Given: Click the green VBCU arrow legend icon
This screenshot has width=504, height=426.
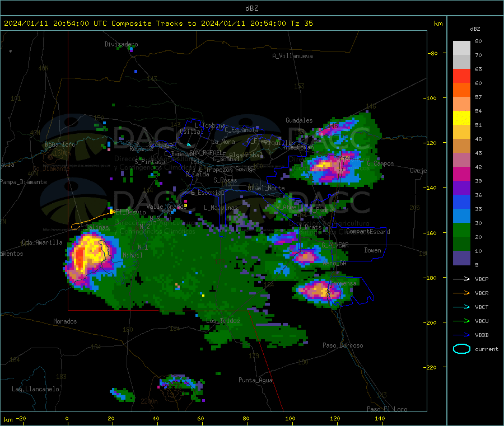Looking at the screenshot, I should pyautogui.click(x=461, y=321).
